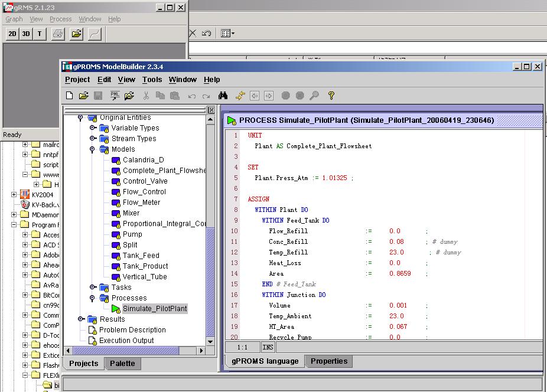Viewport: 547px width, 392px height.
Task: Click the Open folder icon in gRMS toolbar
Action: click(76, 34)
